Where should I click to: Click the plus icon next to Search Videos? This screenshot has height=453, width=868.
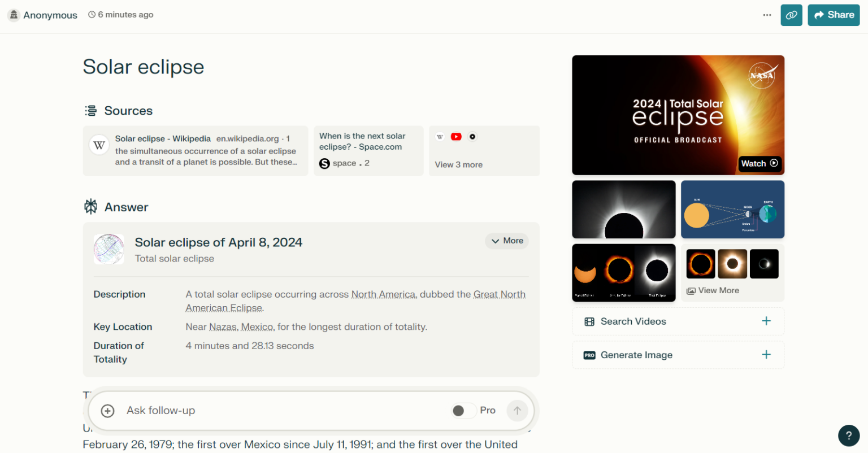click(x=766, y=321)
